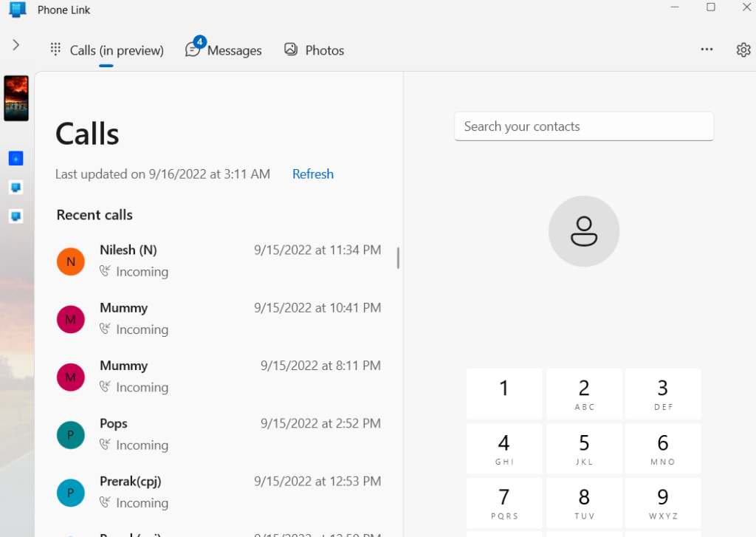756x537 pixels.
Task: Click the Refresh link
Action: click(x=313, y=174)
